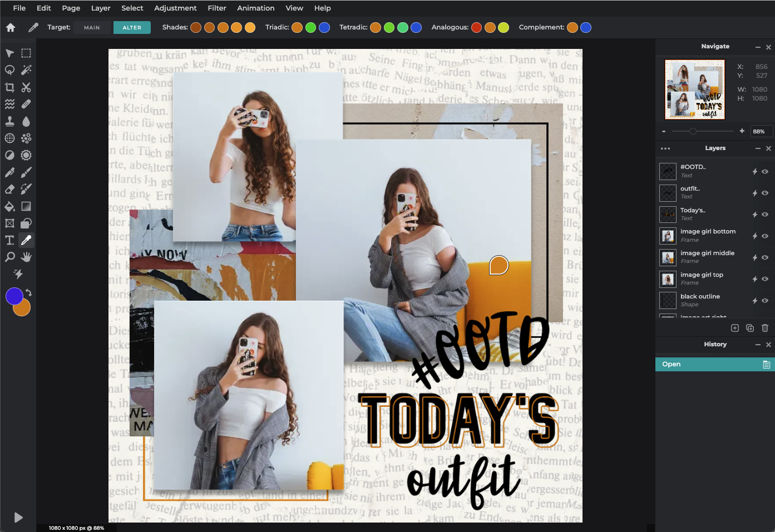
Task: Select the Crop tool
Action: (9, 87)
